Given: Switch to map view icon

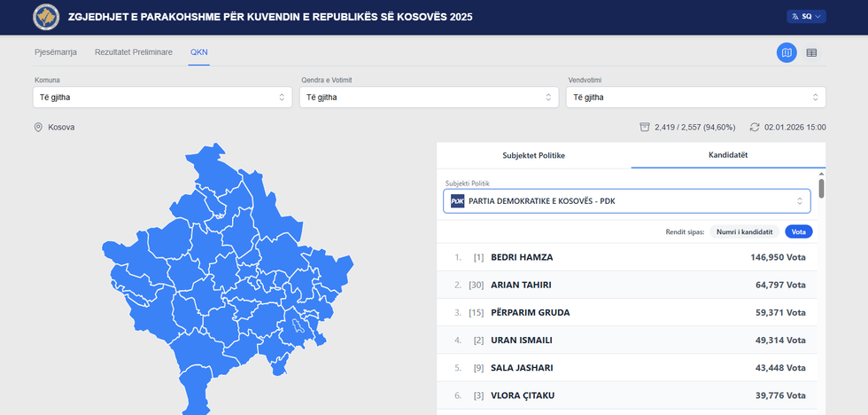Looking at the screenshot, I should click(x=787, y=53).
